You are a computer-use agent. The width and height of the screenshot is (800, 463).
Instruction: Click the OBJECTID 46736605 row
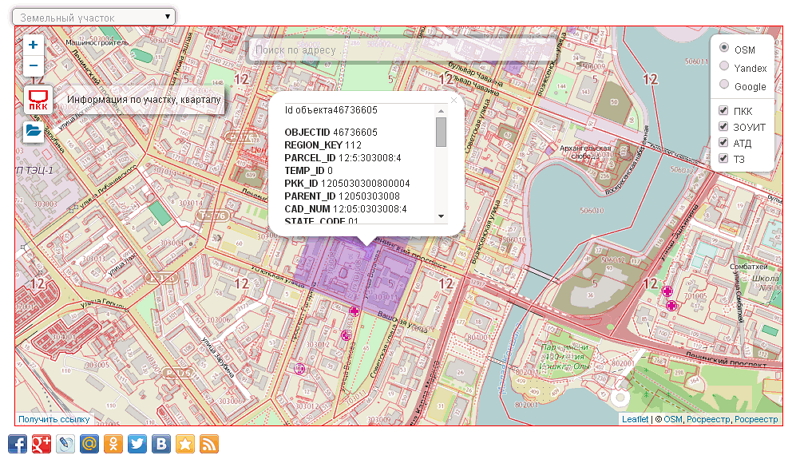pyautogui.click(x=331, y=132)
